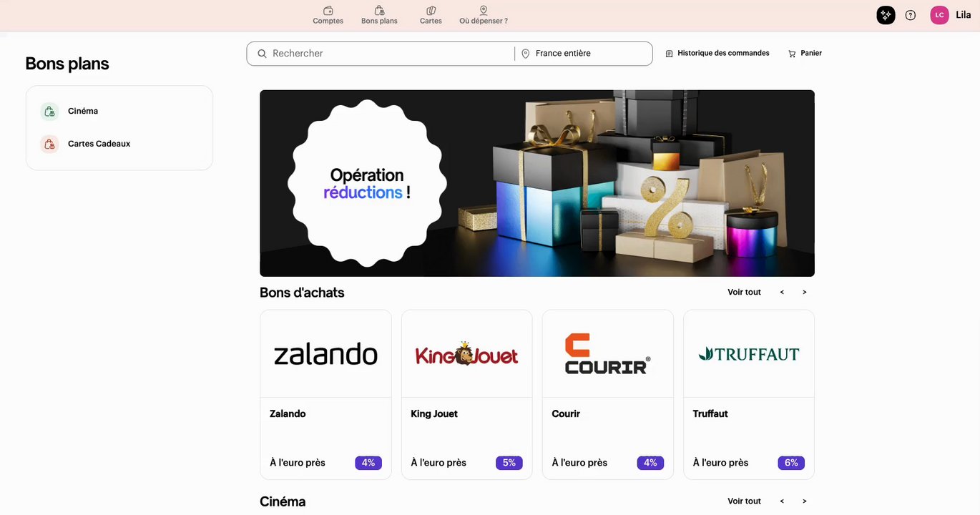Click the 5% badge on King Jouet
Viewport: 980px width, 515px height.
[509, 463]
